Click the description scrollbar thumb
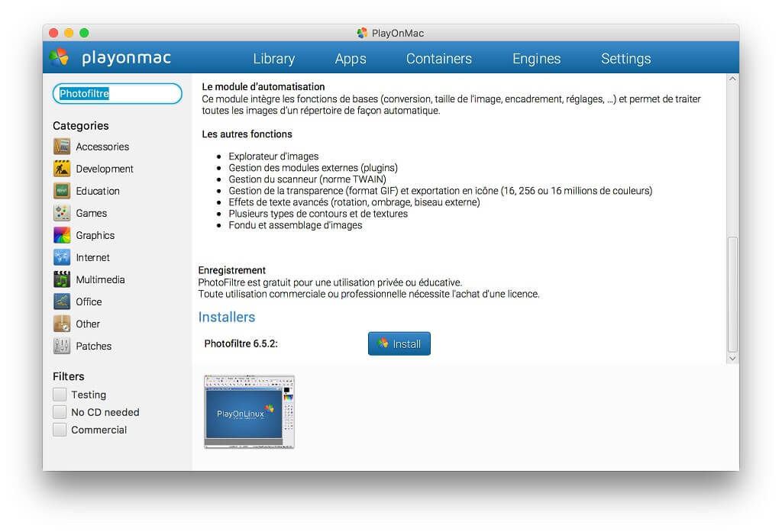Viewport: 782px width, 532px height. tap(732, 294)
